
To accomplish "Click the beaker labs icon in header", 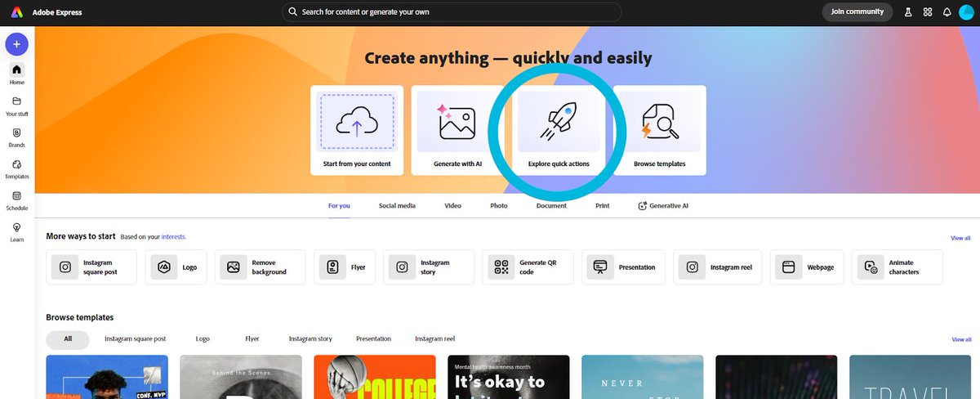I will 907,12.
